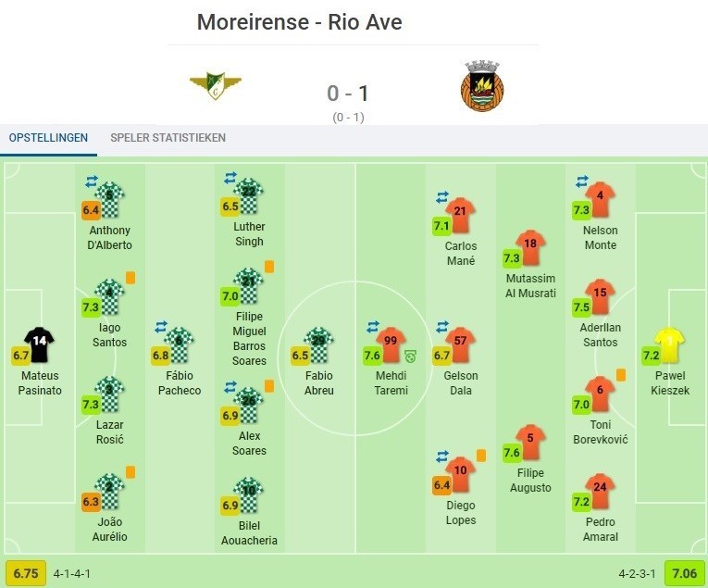Click Pawel Kieszek's yellow goalkeeper shirt

[x=669, y=344]
